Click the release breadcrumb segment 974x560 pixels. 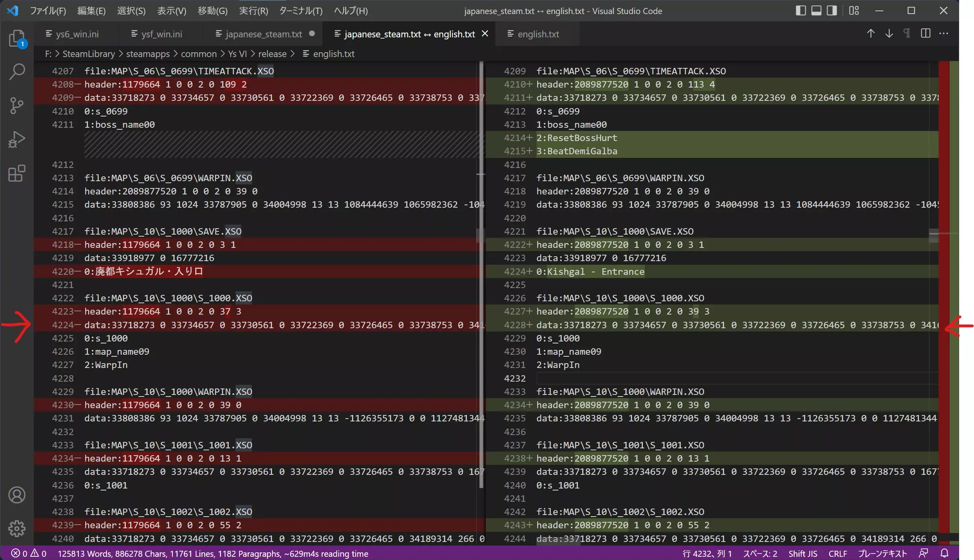(272, 54)
